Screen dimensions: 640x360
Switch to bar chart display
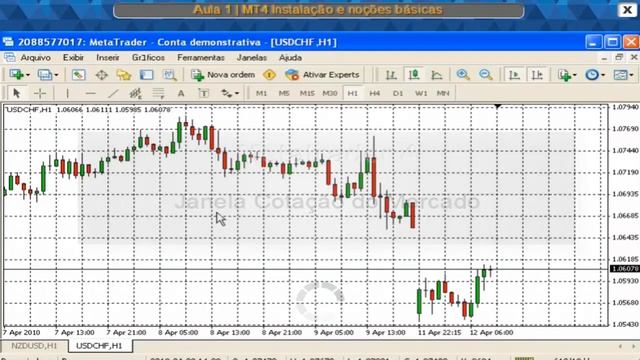point(391,75)
